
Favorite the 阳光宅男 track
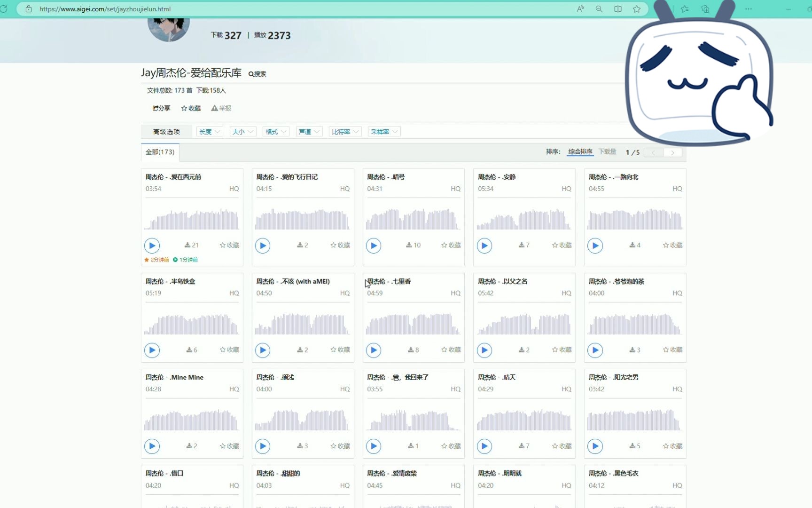click(673, 446)
